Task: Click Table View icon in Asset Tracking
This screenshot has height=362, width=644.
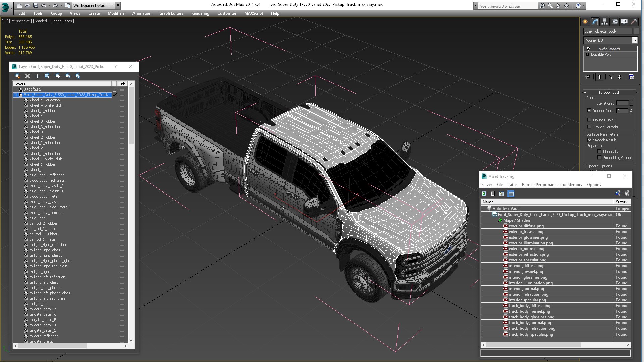Action: point(511,194)
